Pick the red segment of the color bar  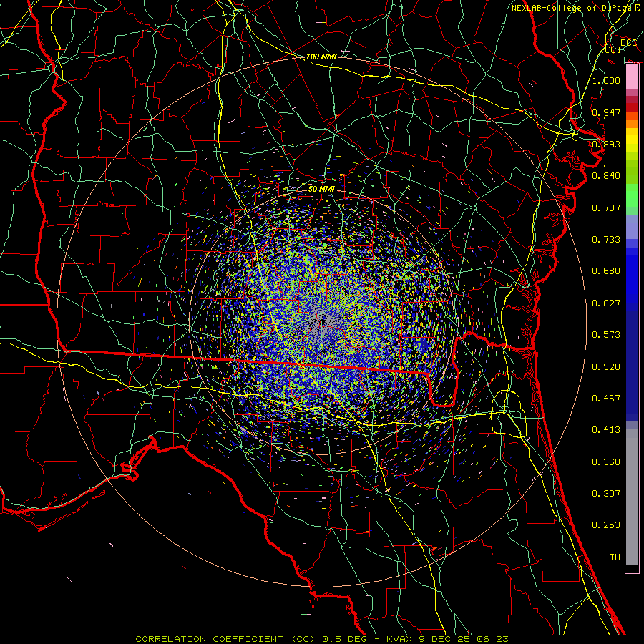[x=632, y=107]
